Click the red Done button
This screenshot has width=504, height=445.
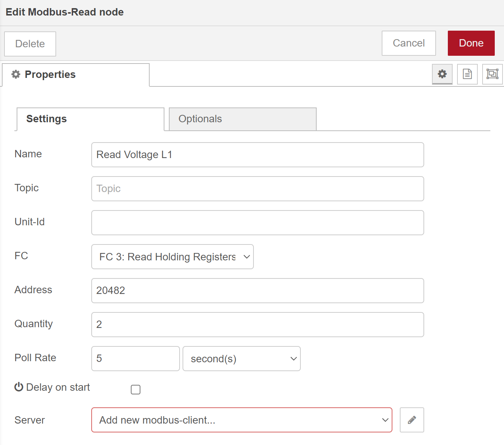[x=471, y=43]
